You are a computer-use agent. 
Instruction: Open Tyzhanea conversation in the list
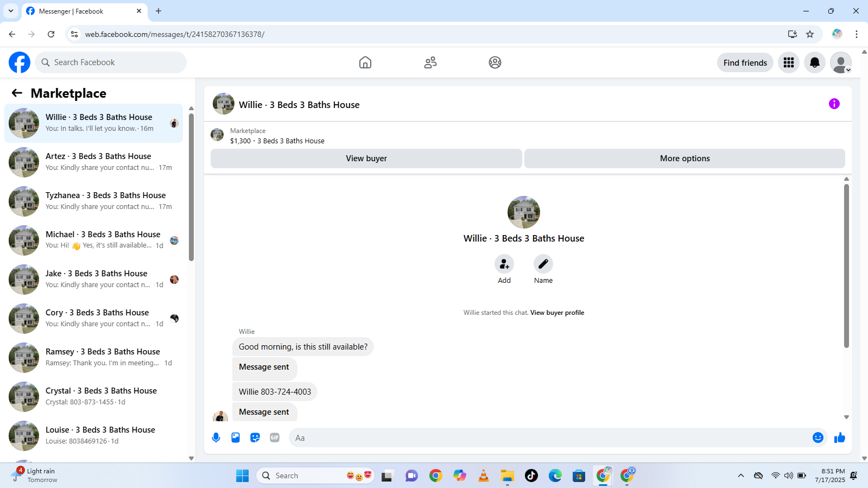coord(93,201)
